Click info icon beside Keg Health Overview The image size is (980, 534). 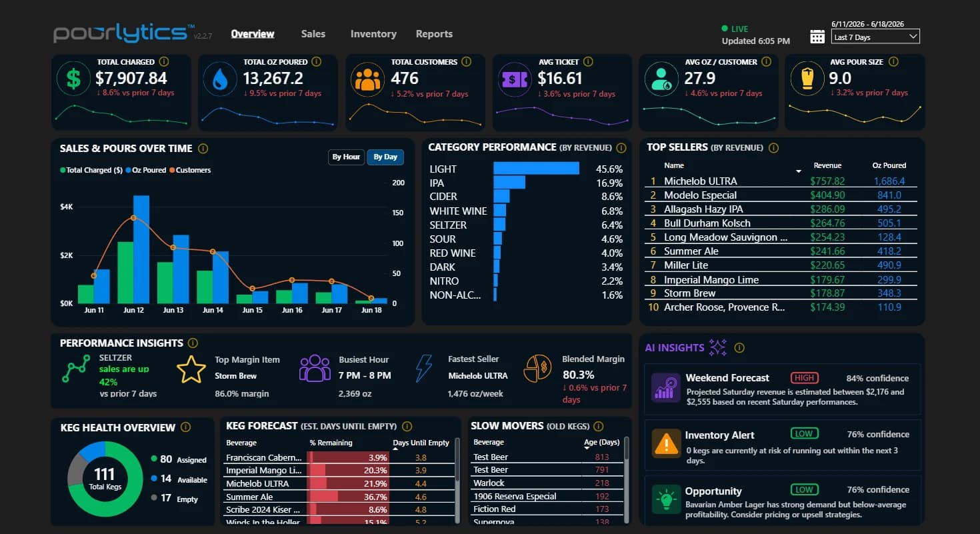185,427
